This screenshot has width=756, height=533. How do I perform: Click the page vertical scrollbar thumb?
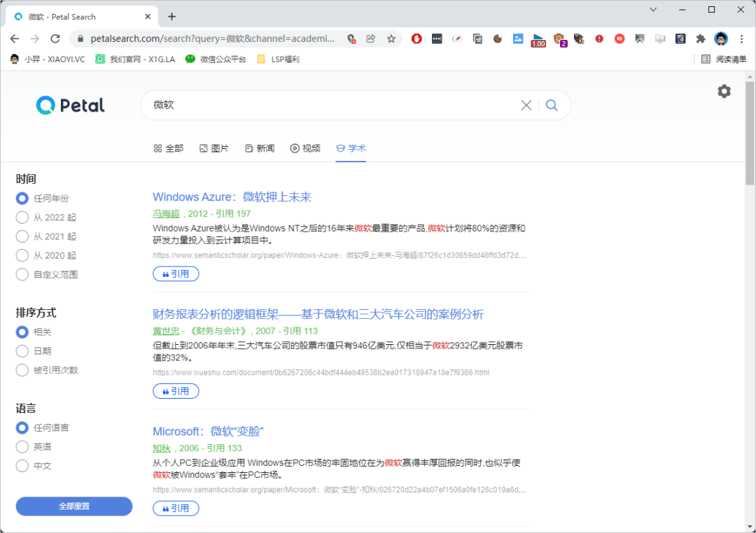(750, 133)
